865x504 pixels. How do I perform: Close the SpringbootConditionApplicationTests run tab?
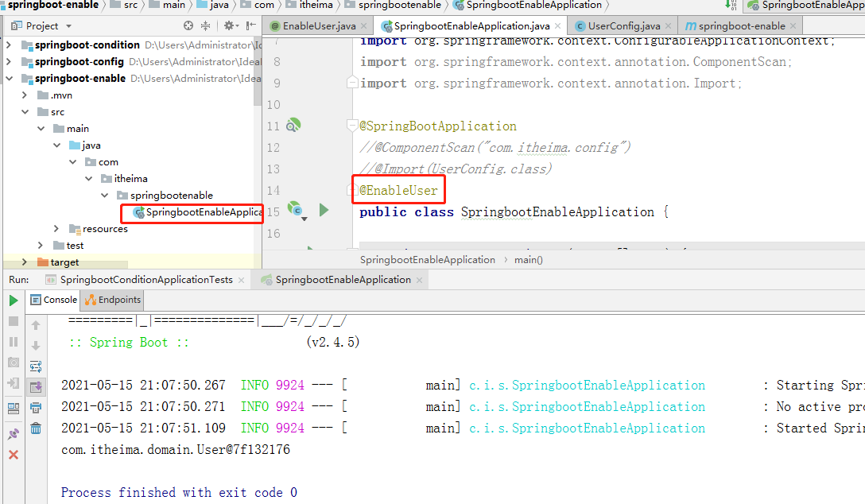(241, 280)
